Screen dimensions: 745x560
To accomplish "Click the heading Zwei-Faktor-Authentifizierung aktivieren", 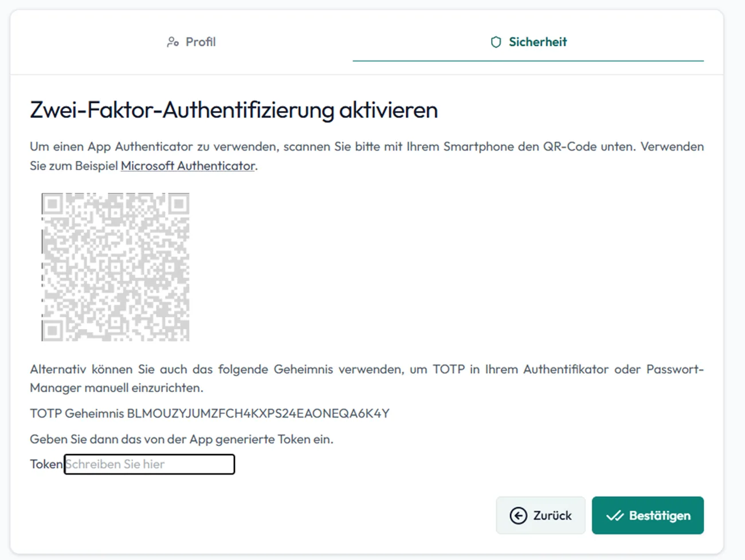I will (x=233, y=110).
